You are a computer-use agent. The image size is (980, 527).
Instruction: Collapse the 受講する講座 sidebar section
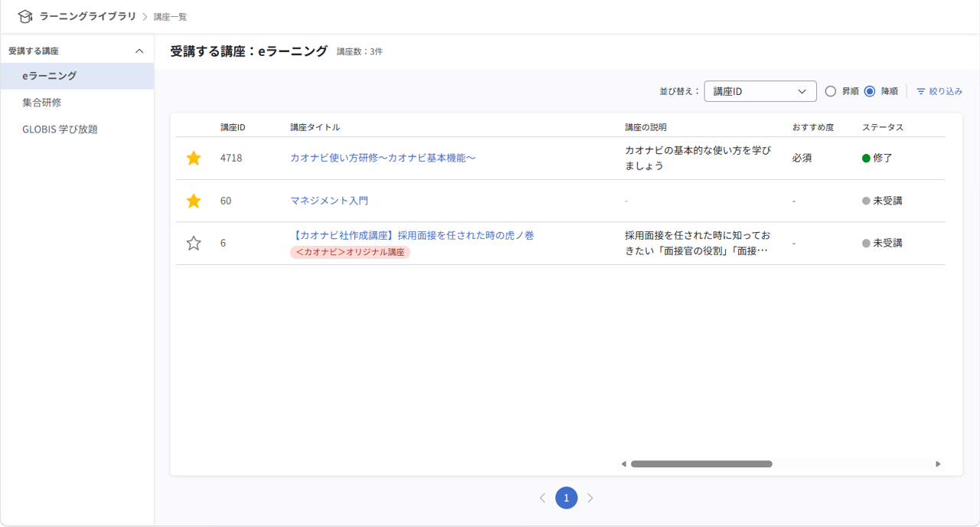point(139,51)
